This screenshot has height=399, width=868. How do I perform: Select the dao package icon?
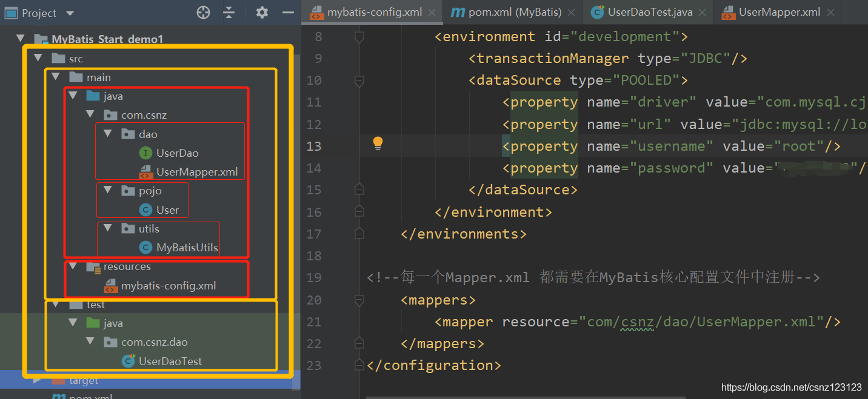coord(128,134)
